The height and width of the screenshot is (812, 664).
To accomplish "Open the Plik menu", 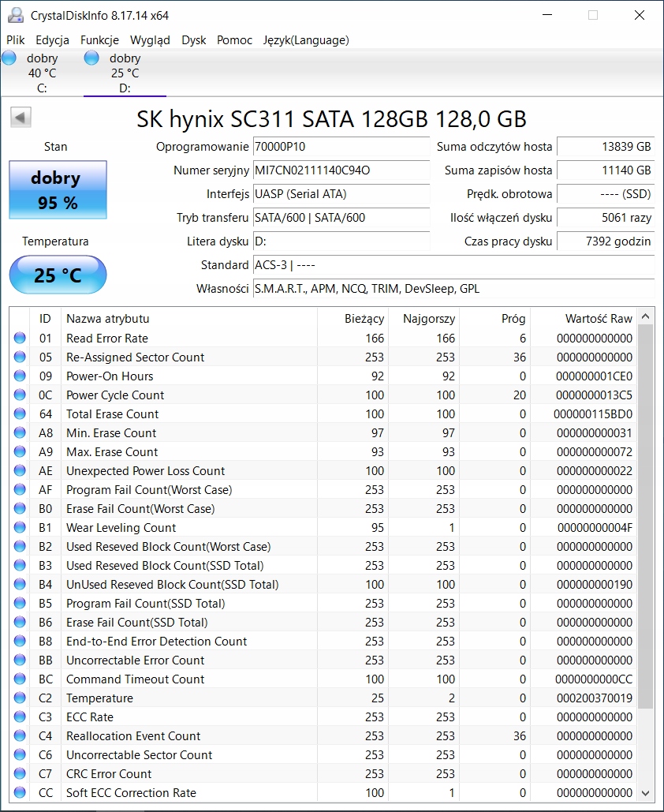I will (16, 40).
